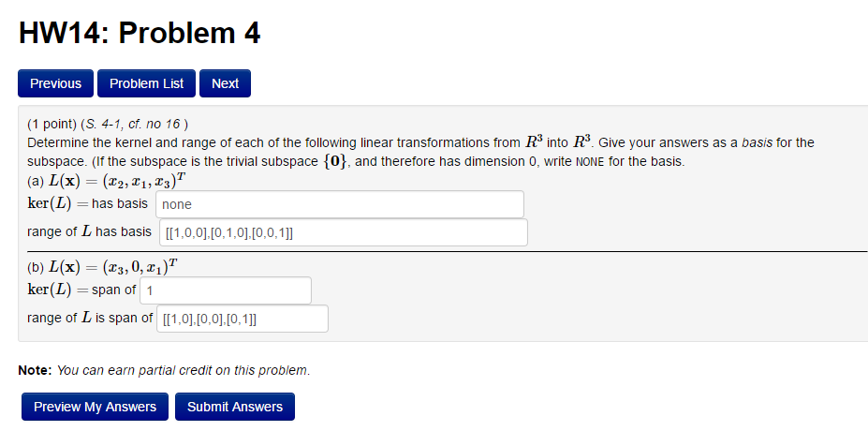Click the trivial subspace {0} symbol
This screenshot has height=431, width=868.
(x=336, y=161)
